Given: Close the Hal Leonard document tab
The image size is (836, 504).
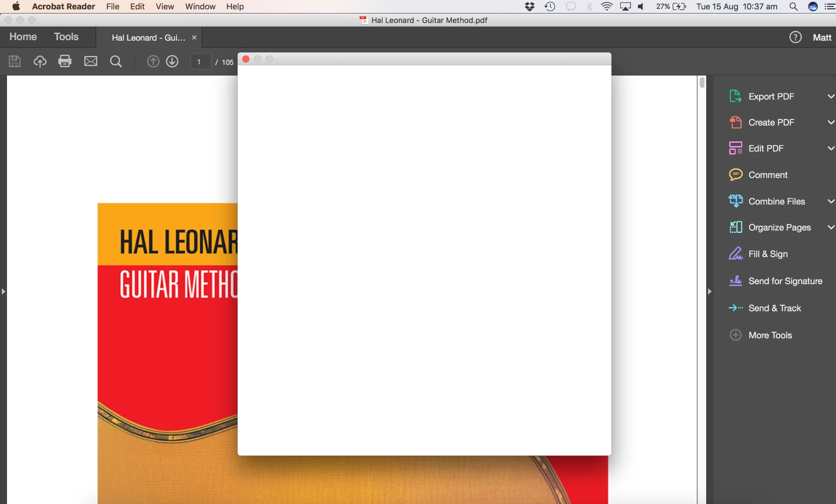Looking at the screenshot, I should point(194,38).
